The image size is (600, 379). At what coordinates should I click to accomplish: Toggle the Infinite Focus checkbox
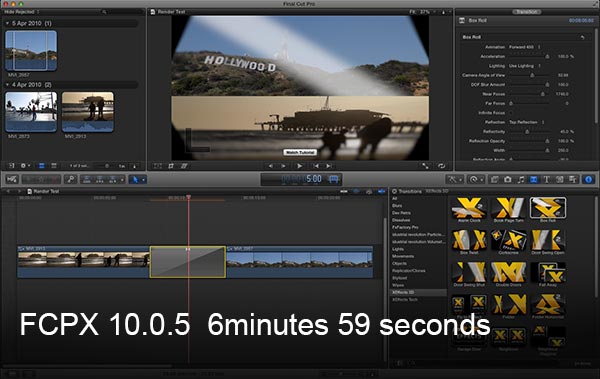pos(510,113)
